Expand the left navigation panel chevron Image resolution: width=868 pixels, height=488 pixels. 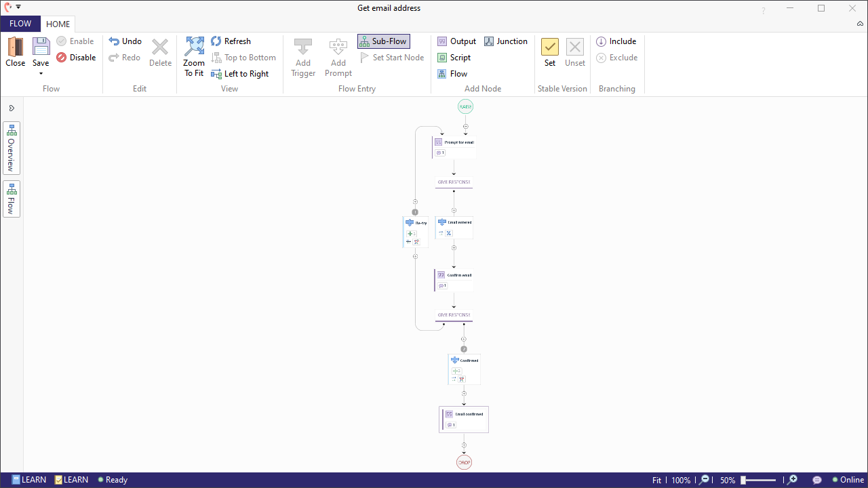[x=12, y=107]
